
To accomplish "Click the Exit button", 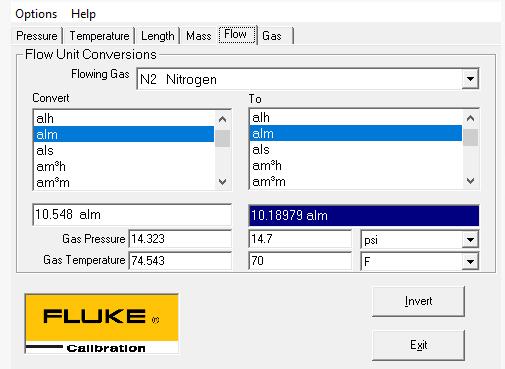I will pos(418,345).
